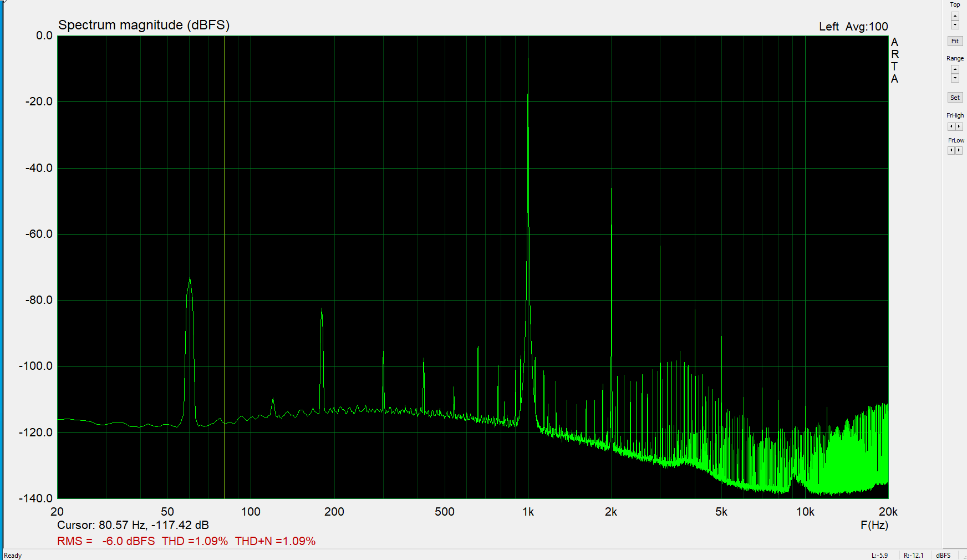Click the RMS -6.0 dBFS readout
Viewport: 967px width, 560px height.
pos(106,541)
